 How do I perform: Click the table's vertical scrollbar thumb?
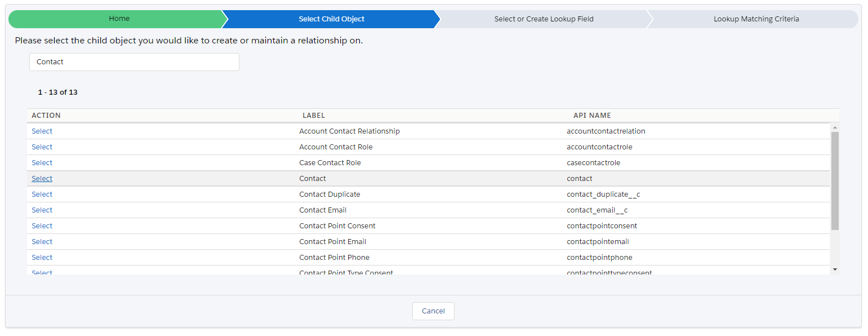pos(835,180)
